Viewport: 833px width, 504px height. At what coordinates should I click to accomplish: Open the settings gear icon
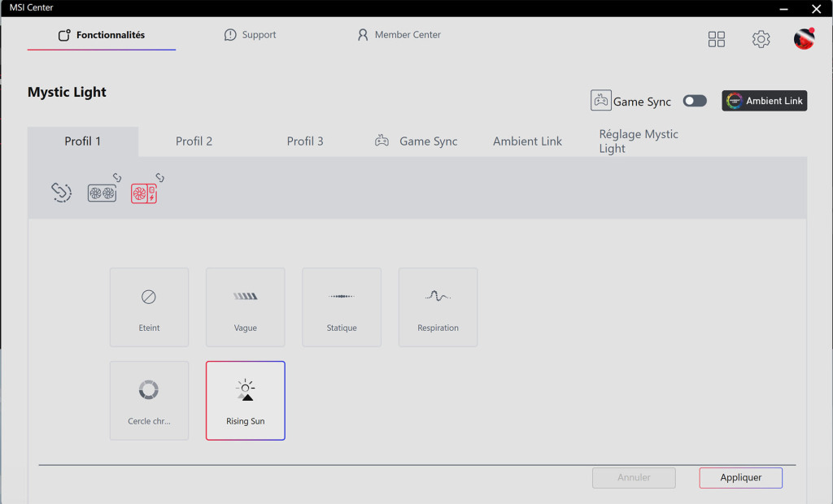click(x=761, y=39)
